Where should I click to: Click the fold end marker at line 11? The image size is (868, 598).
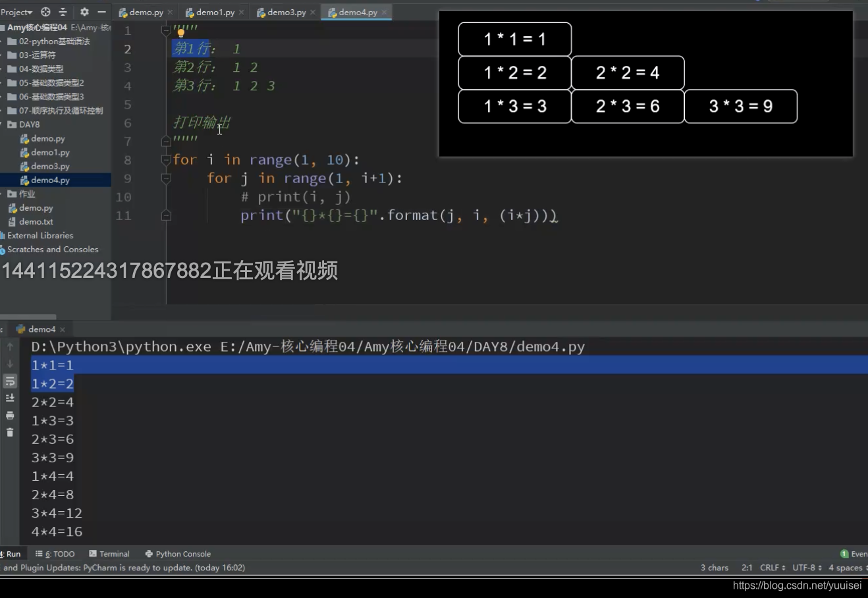point(166,215)
